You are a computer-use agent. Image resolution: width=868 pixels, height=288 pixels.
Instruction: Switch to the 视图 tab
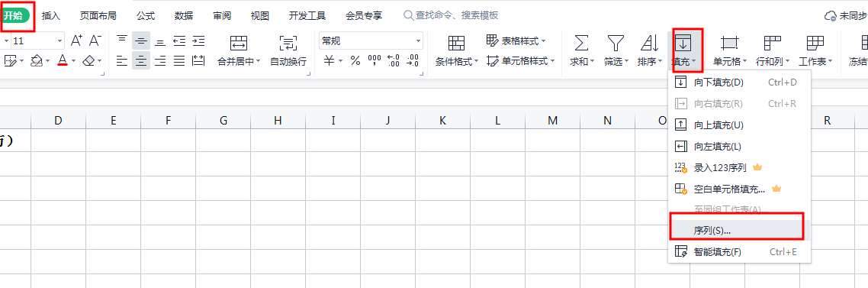[259, 16]
